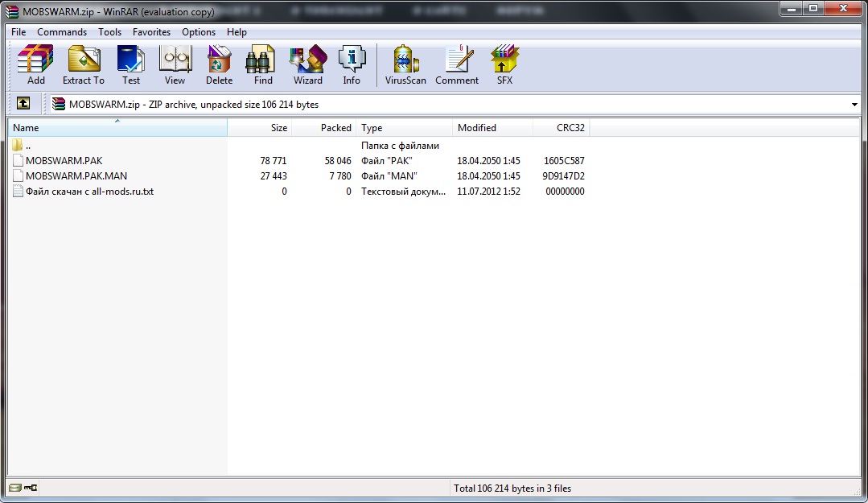
Task: Click size value 27 443
Action: [274, 176]
